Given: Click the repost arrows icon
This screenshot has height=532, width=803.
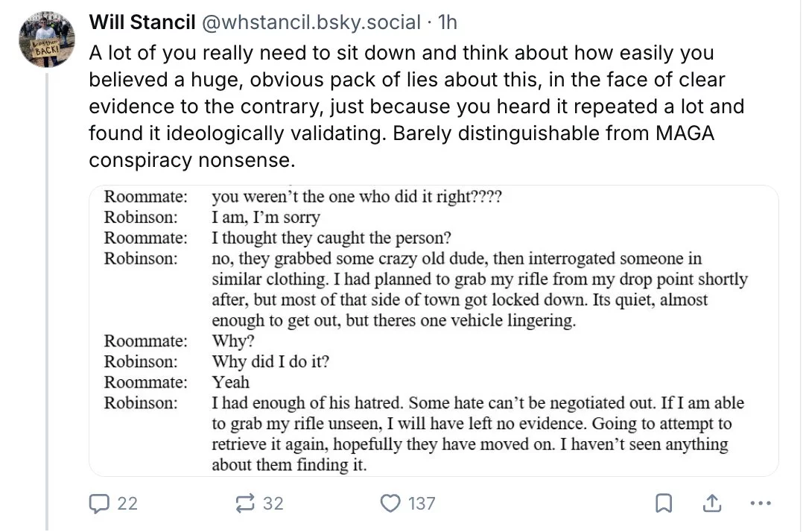Looking at the screenshot, I should click(x=245, y=504).
